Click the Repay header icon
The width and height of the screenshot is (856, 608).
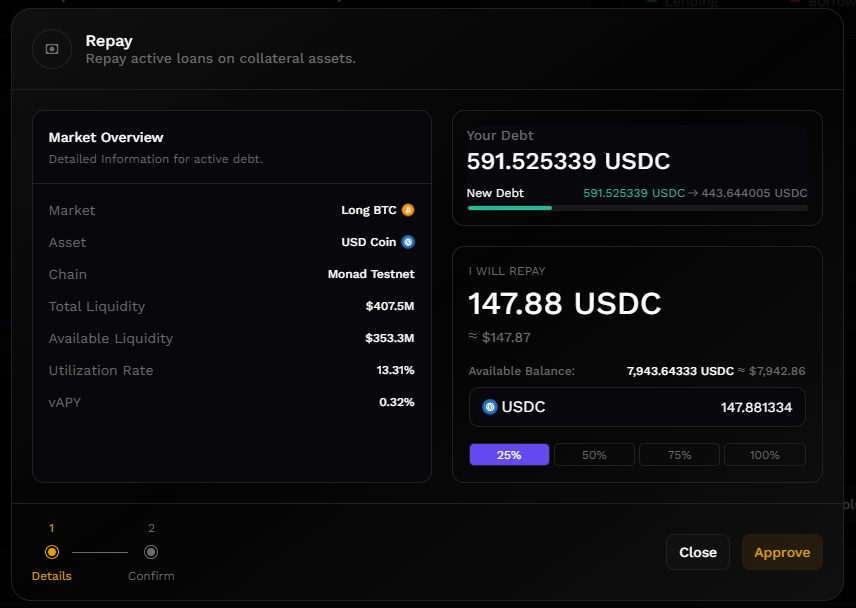[52, 49]
